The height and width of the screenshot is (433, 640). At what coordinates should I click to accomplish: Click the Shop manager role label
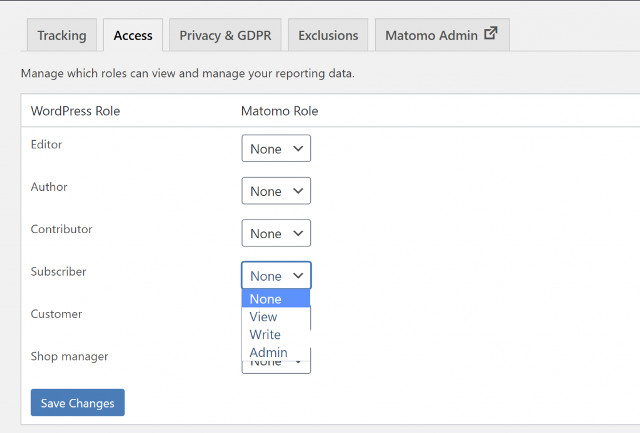[69, 356]
